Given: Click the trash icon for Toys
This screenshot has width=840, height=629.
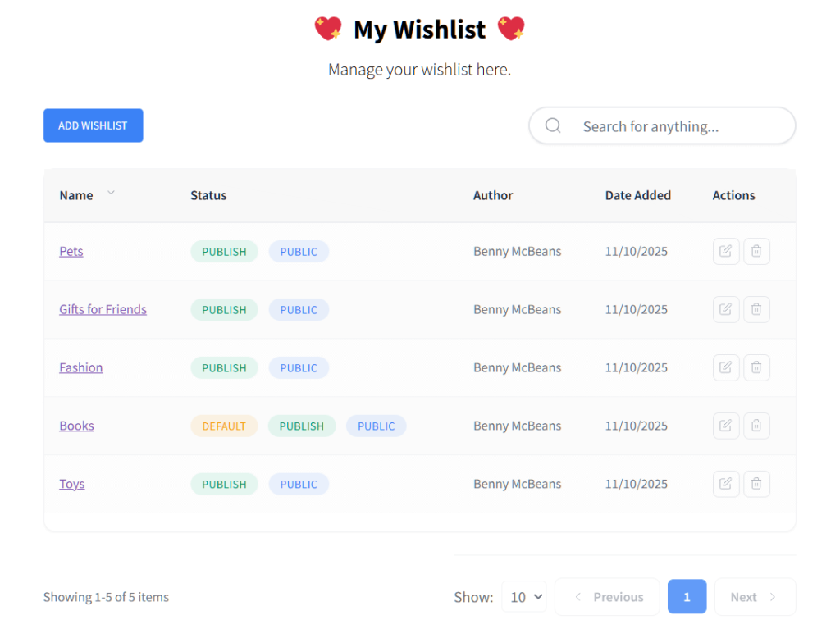Looking at the screenshot, I should [x=756, y=484].
